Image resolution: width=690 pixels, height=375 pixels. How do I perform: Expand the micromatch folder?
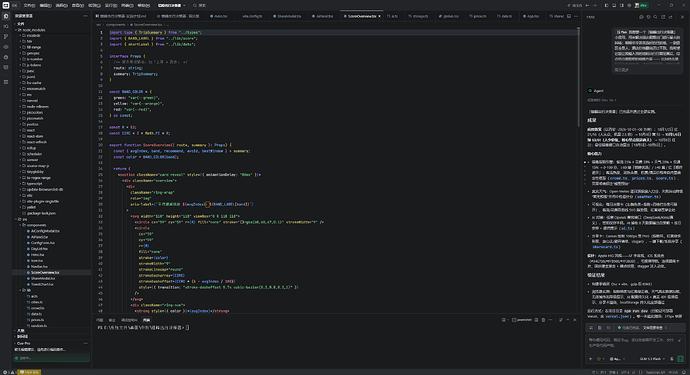pos(35,88)
